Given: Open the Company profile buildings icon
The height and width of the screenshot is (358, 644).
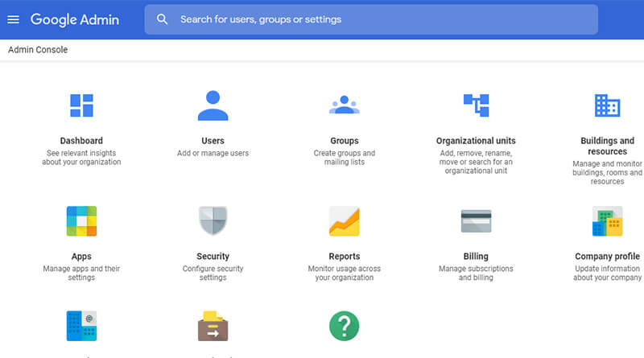Looking at the screenshot, I should tap(608, 221).
